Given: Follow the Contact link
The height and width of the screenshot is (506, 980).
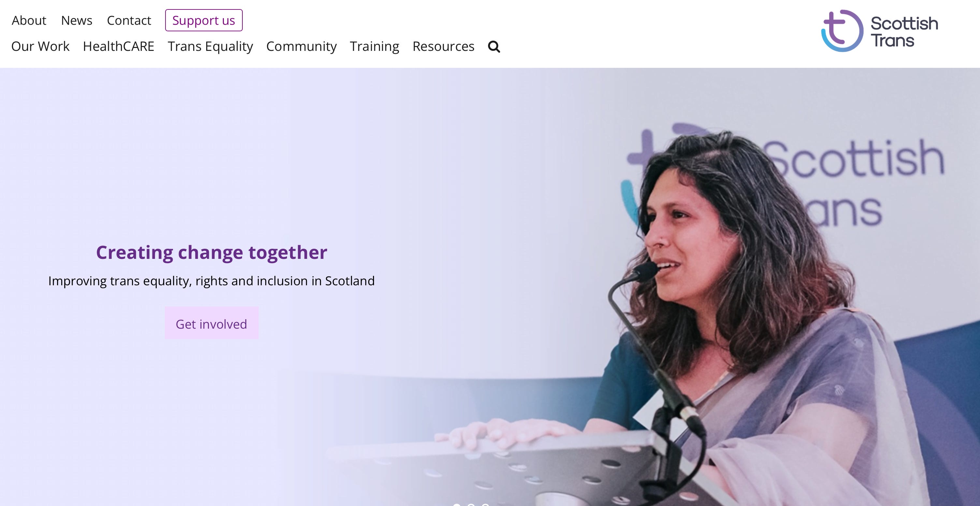Looking at the screenshot, I should coord(129,20).
